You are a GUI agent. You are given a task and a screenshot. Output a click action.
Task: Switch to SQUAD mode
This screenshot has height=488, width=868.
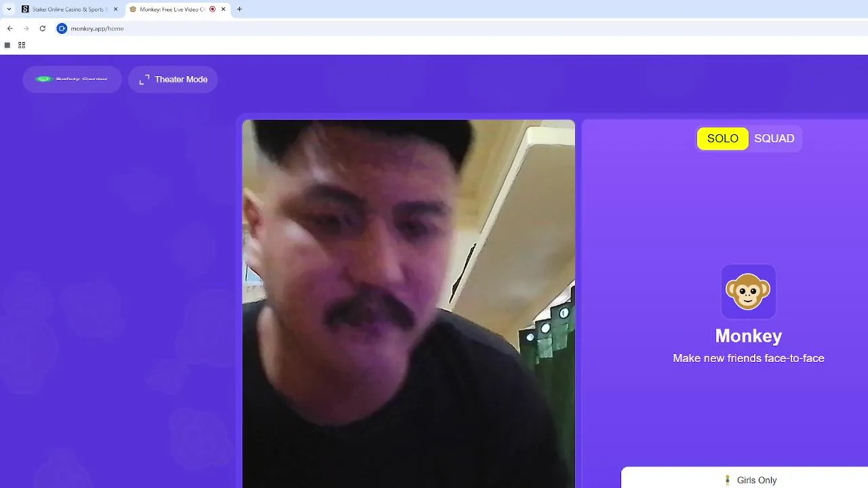774,138
